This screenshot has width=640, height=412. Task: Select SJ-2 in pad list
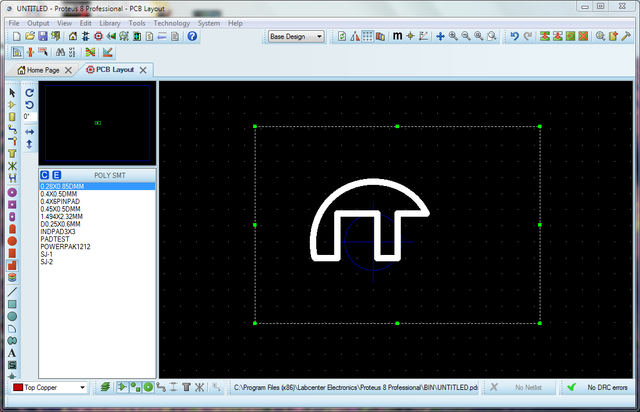(x=97, y=262)
